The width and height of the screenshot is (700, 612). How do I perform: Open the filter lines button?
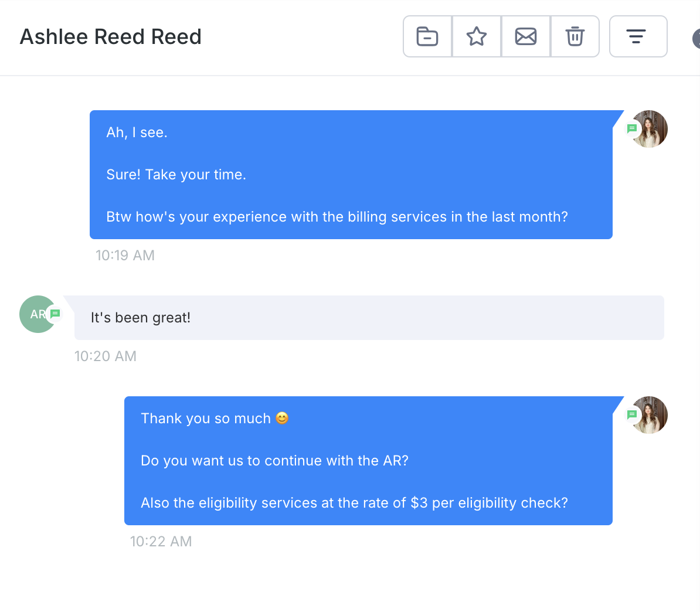[x=638, y=36]
